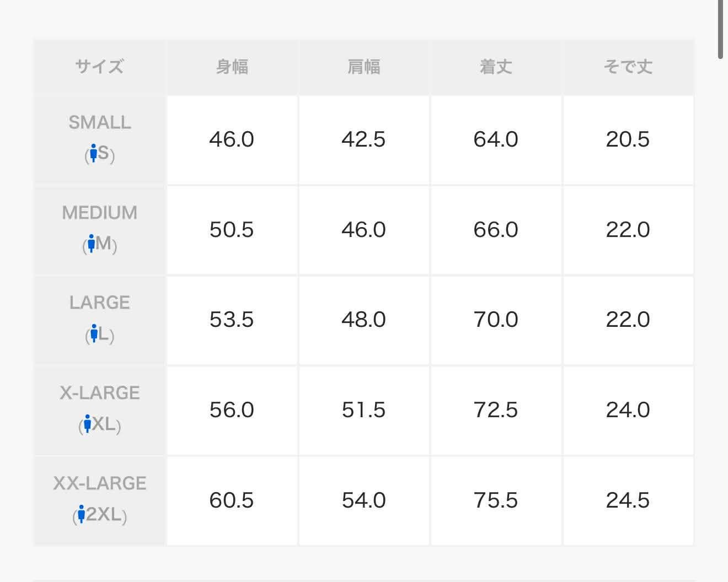Click the 肩幅 column header

tap(364, 67)
